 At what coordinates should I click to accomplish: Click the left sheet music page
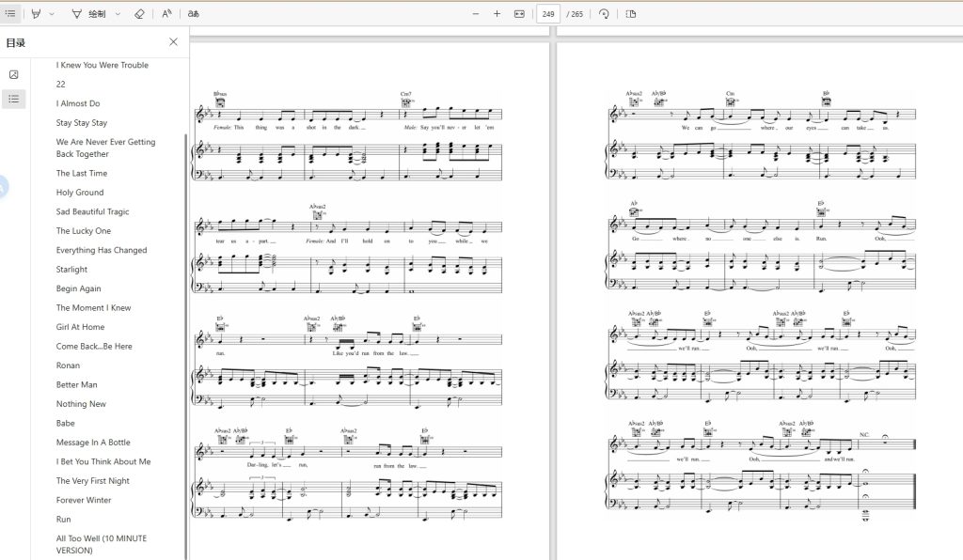(370, 301)
